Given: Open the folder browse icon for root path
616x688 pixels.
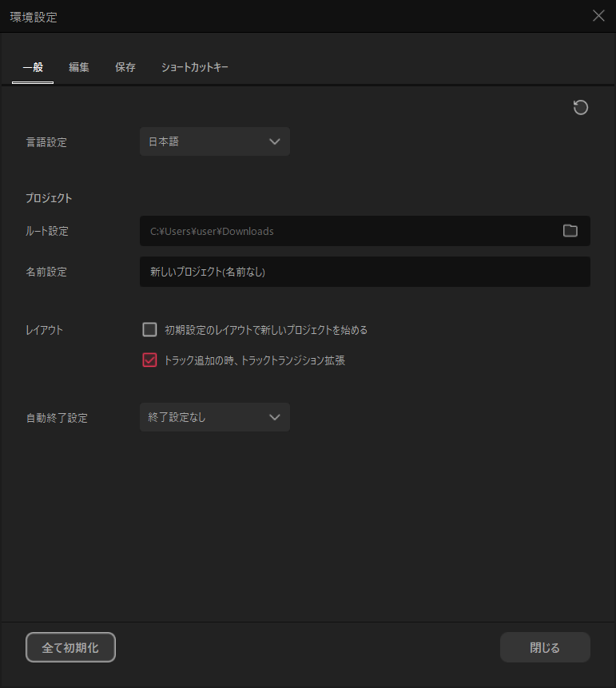Looking at the screenshot, I should pos(570,231).
